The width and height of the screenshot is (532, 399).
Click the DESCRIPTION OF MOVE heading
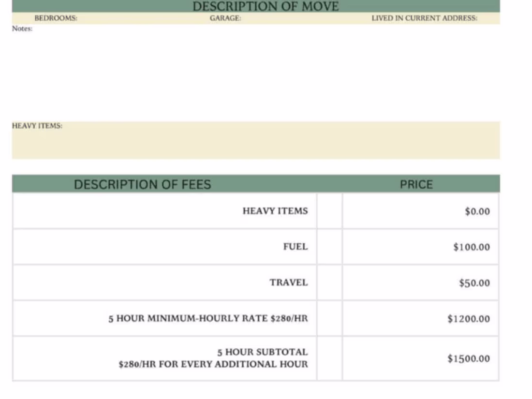pos(266,6)
